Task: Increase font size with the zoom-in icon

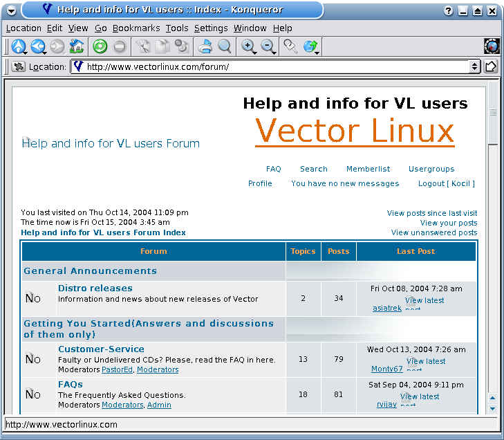Action: (x=248, y=46)
